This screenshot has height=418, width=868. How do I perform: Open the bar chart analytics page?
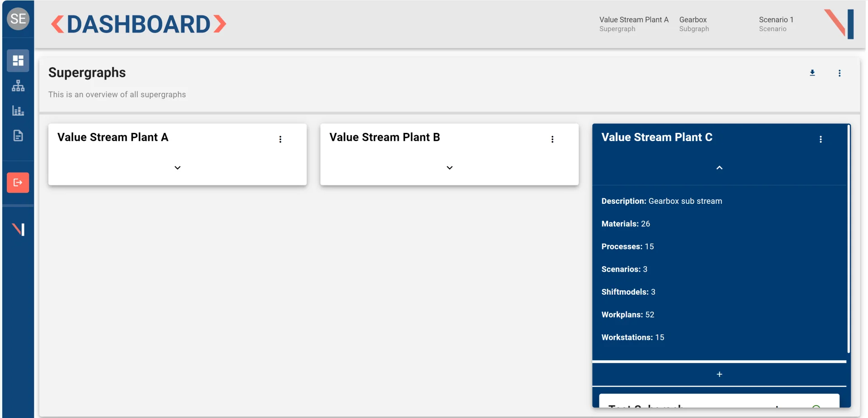18,111
